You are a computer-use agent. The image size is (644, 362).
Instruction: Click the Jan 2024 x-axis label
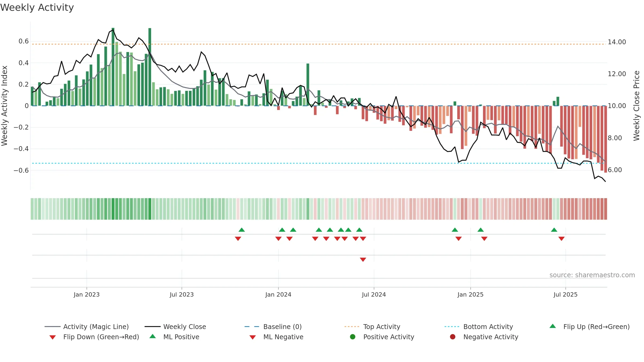point(278,294)
